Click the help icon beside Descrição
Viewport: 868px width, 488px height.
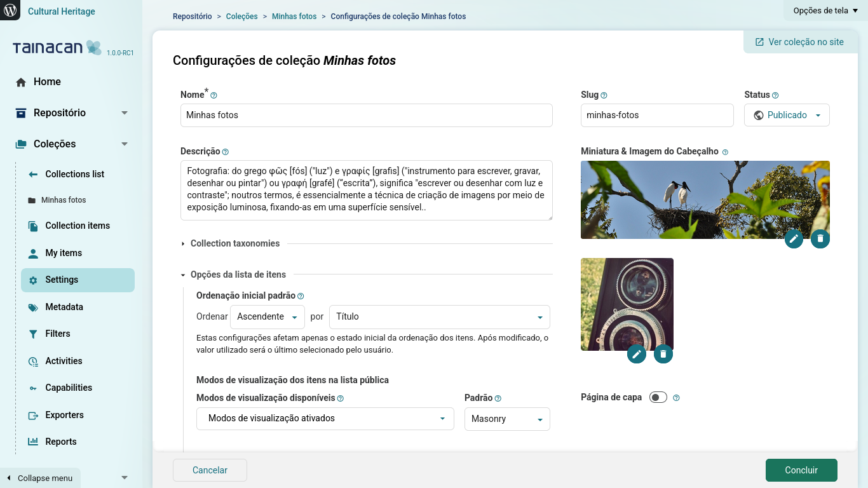click(226, 152)
